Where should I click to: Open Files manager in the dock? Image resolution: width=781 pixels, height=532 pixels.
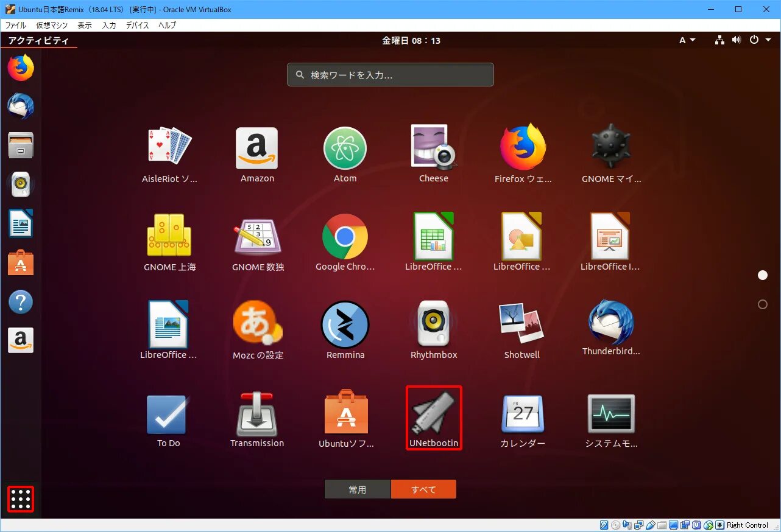pos(21,145)
